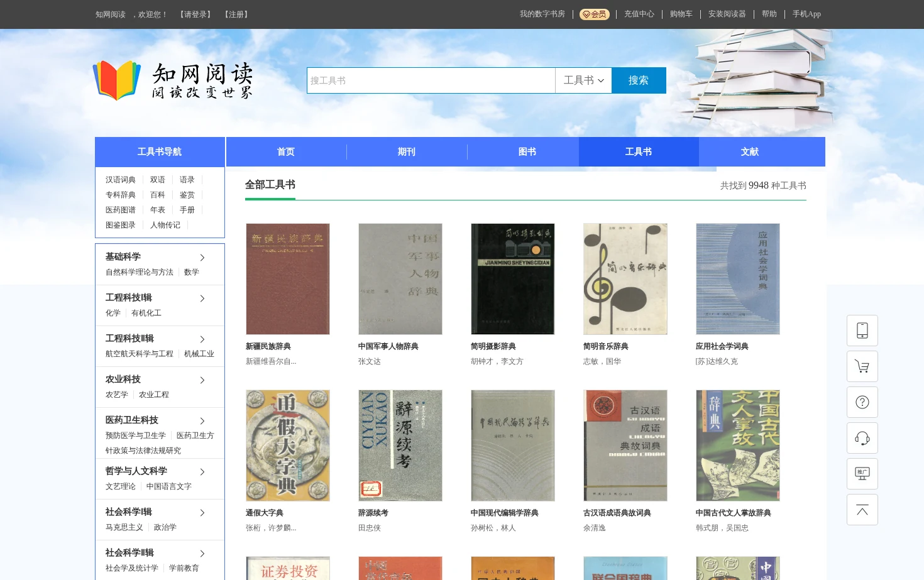Open the 简明摄影辞典 book cover
The width and height of the screenshot is (924, 580).
click(x=513, y=279)
